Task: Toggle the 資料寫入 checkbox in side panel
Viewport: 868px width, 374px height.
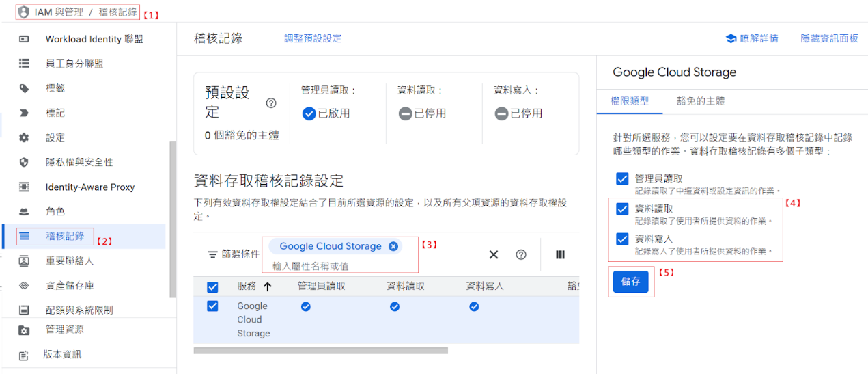Action: pos(622,239)
